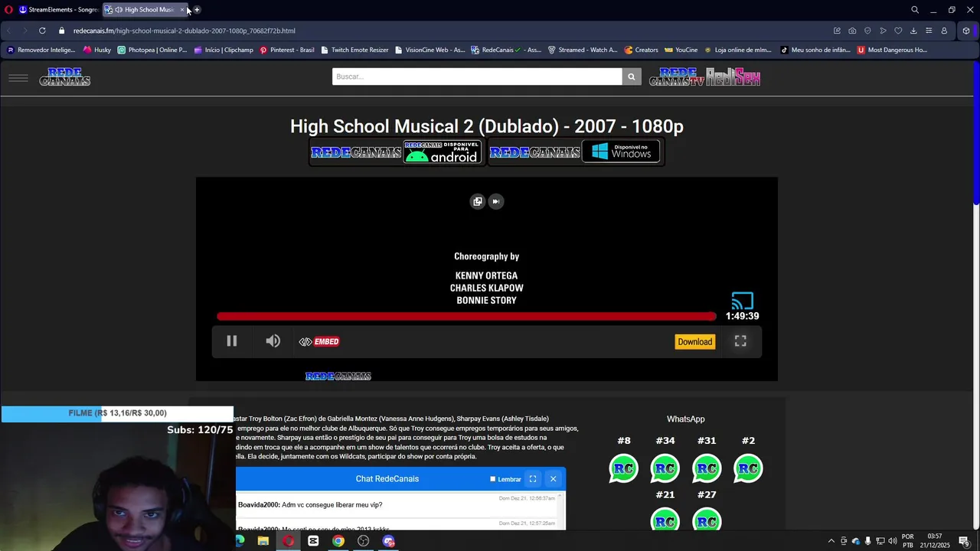The width and height of the screenshot is (980, 551).
Task: Open Windows notification center icon
Action: (x=964, y=541)
